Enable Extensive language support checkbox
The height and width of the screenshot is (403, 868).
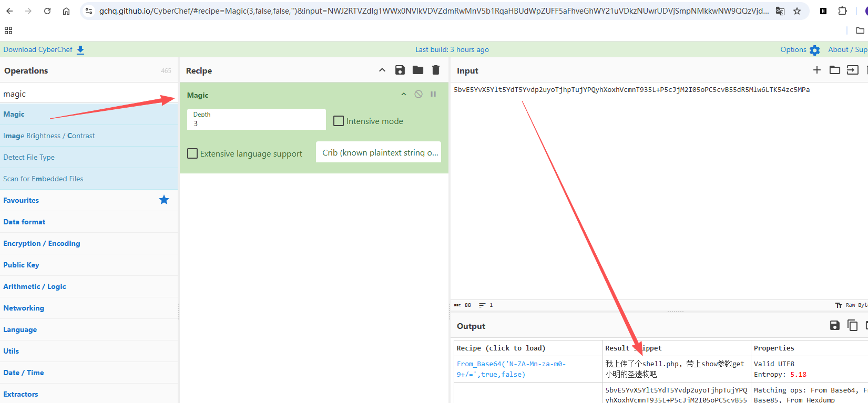[x=192, y=153]
